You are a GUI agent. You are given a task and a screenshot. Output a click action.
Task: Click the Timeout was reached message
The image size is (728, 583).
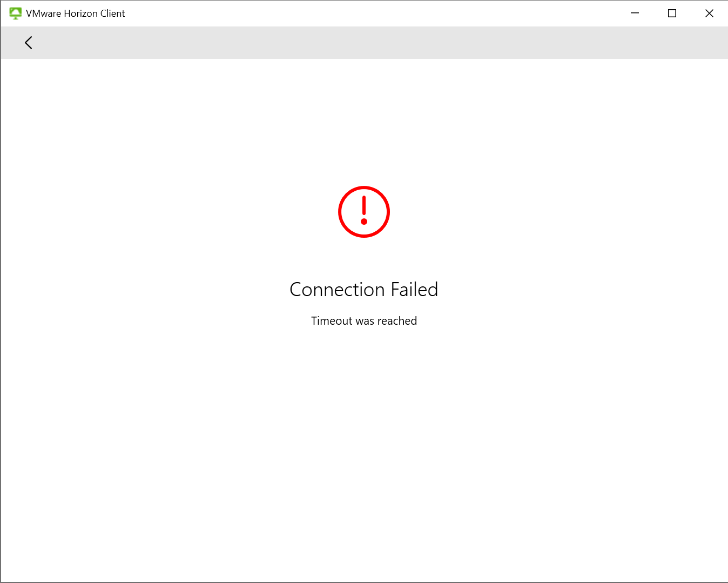click(x=364, y=320)
